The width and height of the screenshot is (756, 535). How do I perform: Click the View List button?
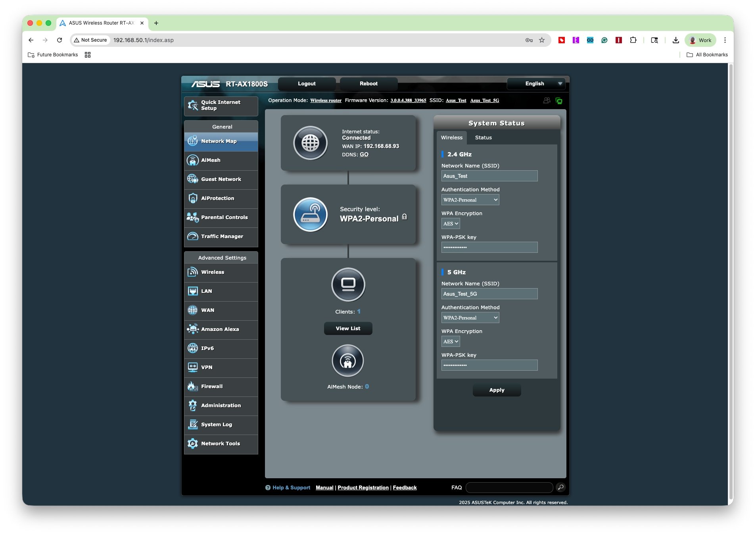coord(348,329)
